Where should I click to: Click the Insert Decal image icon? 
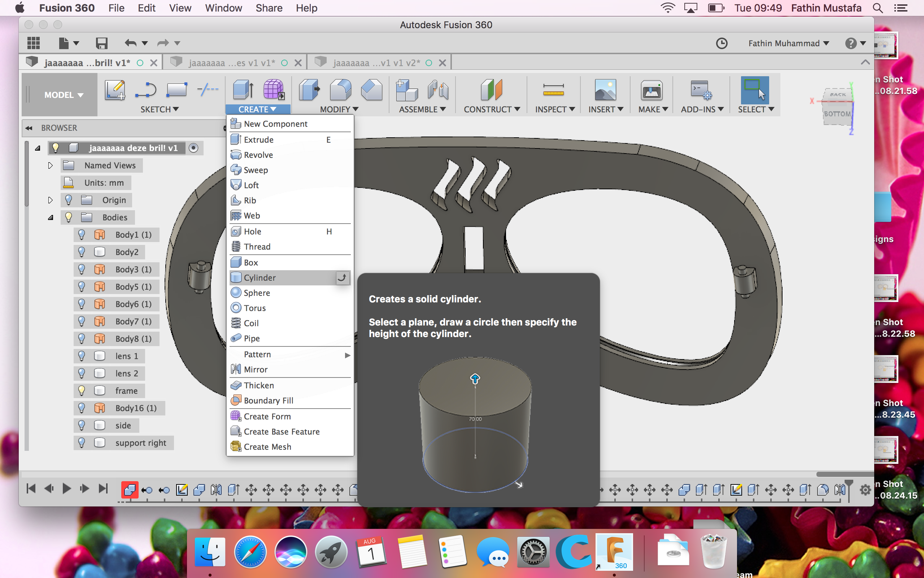(605, 90)
